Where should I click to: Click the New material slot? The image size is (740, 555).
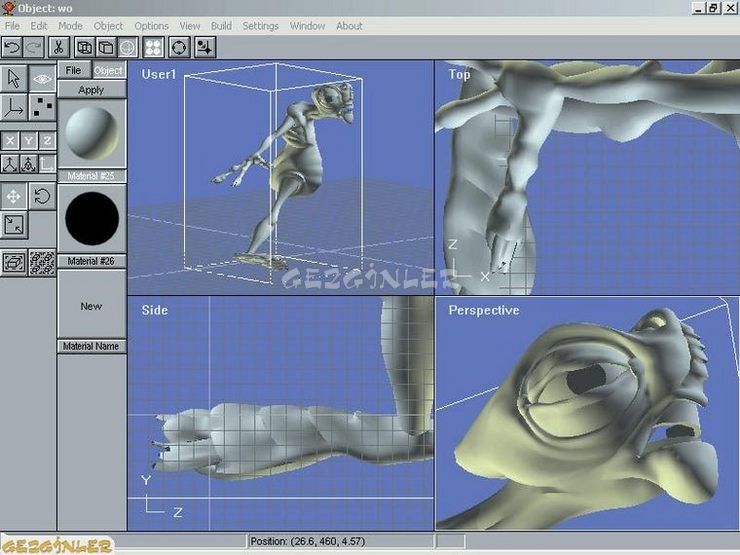coord(91,306)
